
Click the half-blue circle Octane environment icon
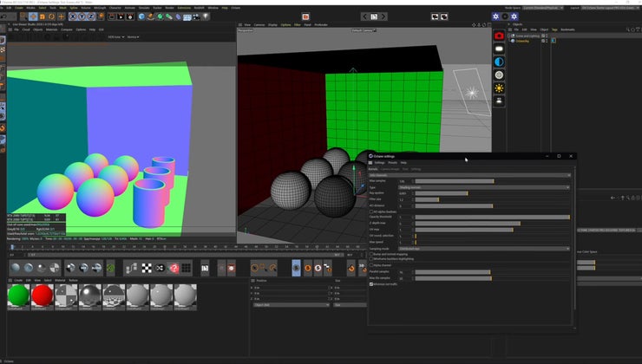[499, 62]
